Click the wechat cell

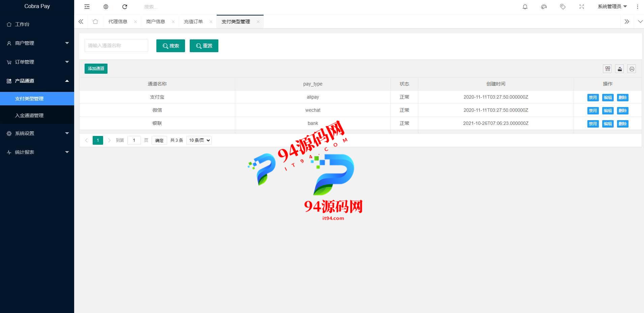point(313,110)
